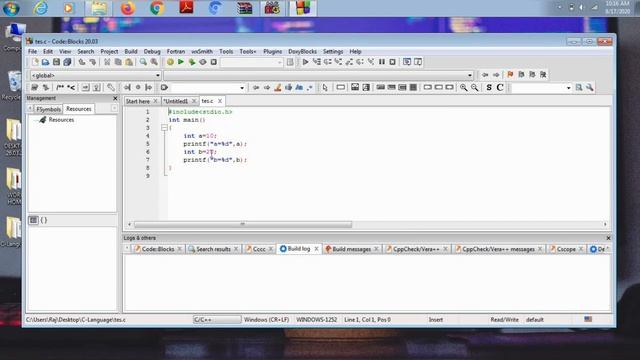Viewport: 640px width, 360px height.
Task: Toggle comments with the C button
Action: point(500,87)
